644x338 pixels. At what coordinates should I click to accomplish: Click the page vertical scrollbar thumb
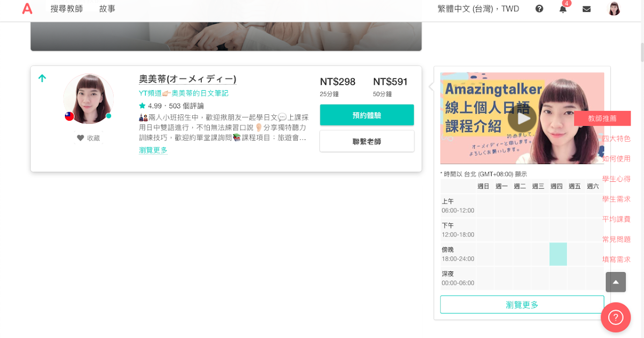pyautogui.click(x=641, y=53)
